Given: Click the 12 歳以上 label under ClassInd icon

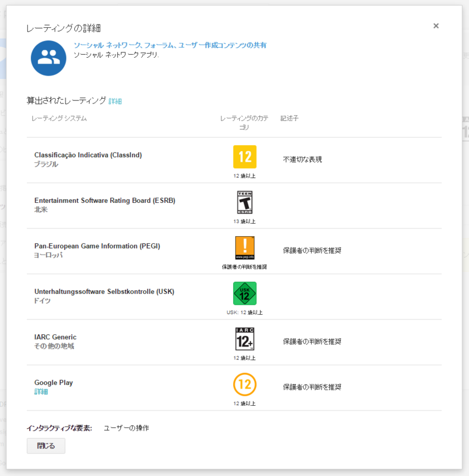Looking at the screenshot, I should pos(245,176).
